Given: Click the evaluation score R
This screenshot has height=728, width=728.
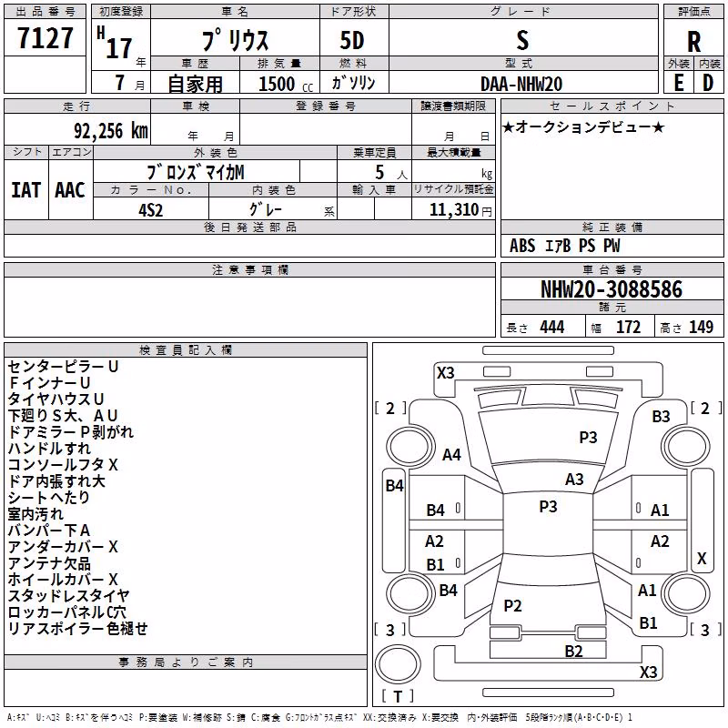Looking at the screenshot, I should point(693,43).
